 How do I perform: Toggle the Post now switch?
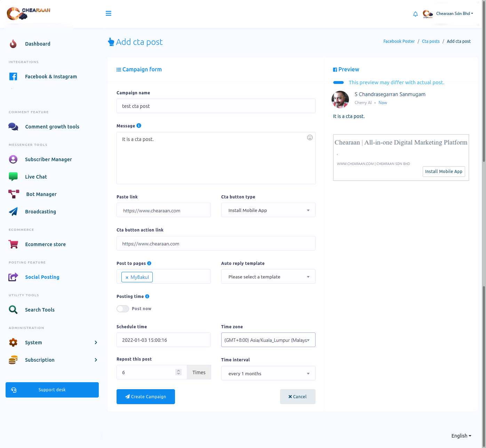click(x=123, y=309)
